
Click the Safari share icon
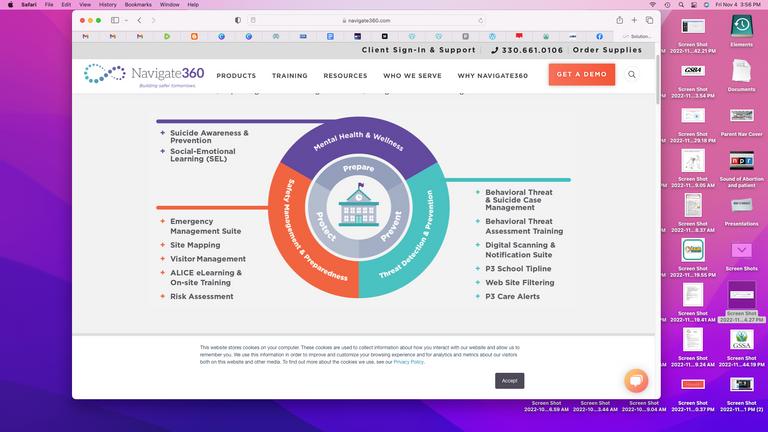(x=620, y=20)
